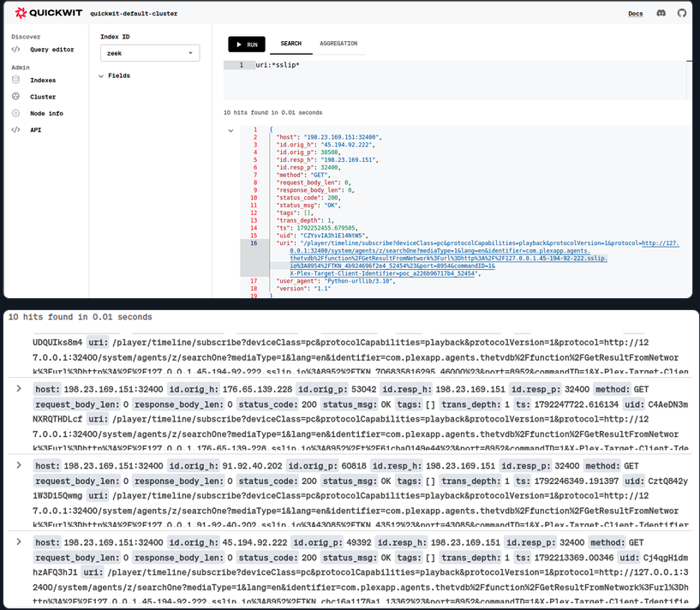The width and height of the screenshot is (700, 610).
Task: Expand the result with orig port 49392
Action: 19,541
